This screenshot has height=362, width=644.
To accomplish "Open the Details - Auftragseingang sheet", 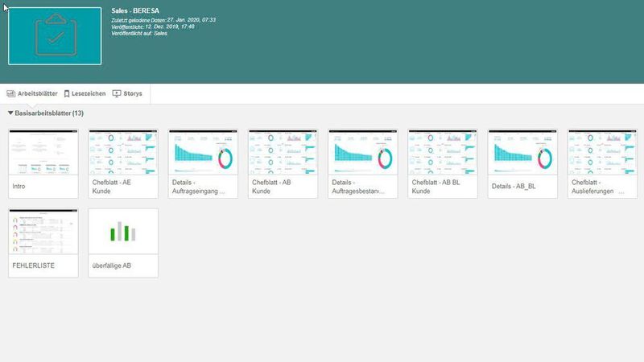I will pos(203,164).
